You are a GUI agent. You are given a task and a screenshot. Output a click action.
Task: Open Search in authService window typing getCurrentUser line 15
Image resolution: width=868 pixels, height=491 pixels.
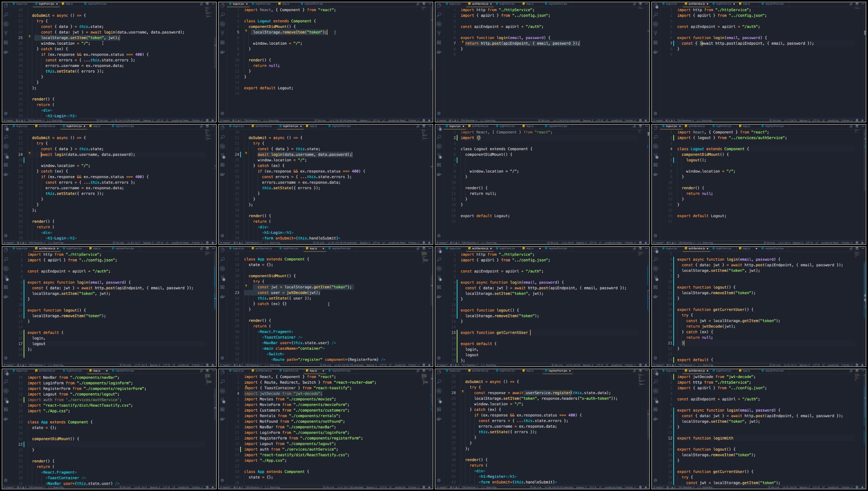439,259
